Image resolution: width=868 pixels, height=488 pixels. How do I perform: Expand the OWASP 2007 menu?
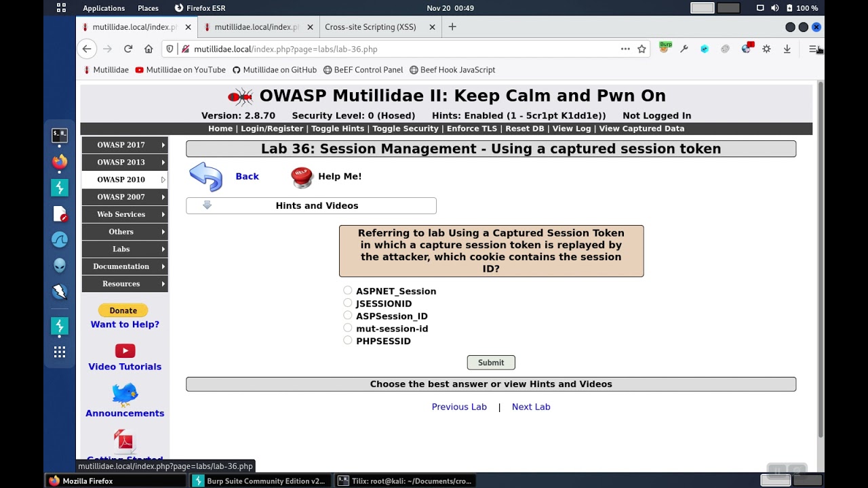(x=125, y=197)
